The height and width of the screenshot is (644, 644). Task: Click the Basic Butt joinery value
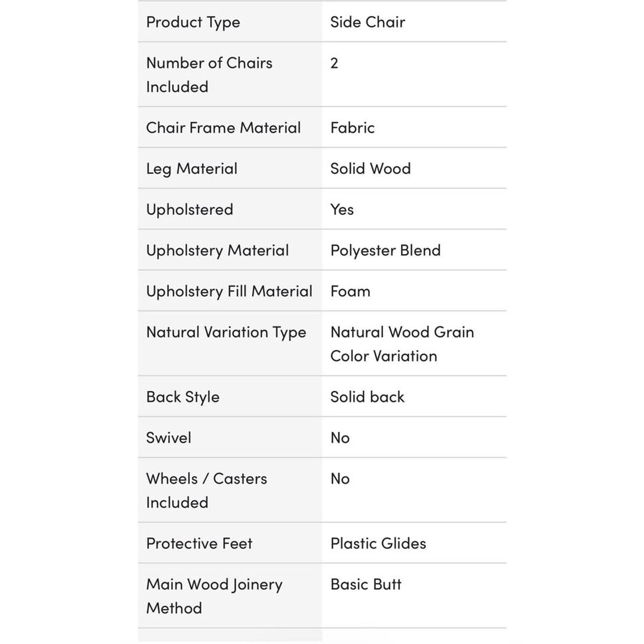366,584
